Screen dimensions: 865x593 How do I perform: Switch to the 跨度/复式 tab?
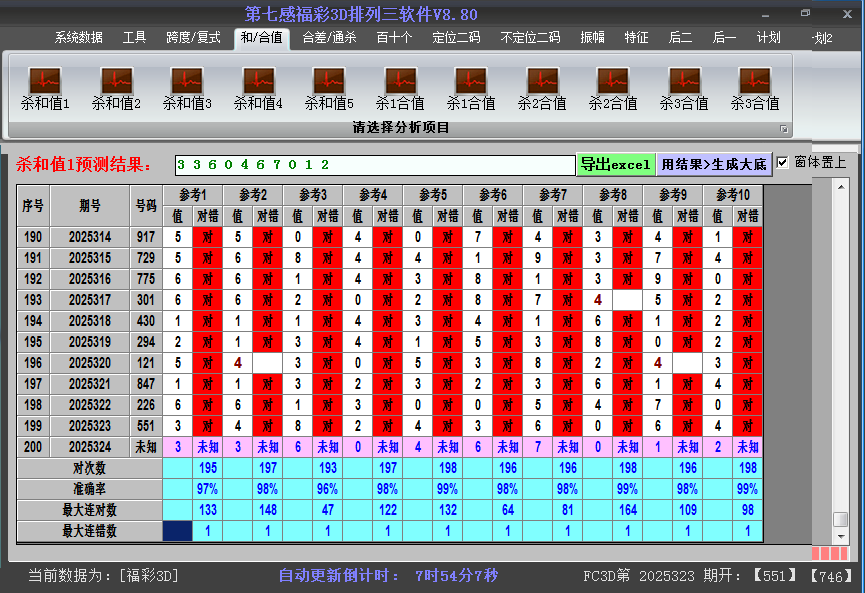pyautogui.click(x=193, y=38)
